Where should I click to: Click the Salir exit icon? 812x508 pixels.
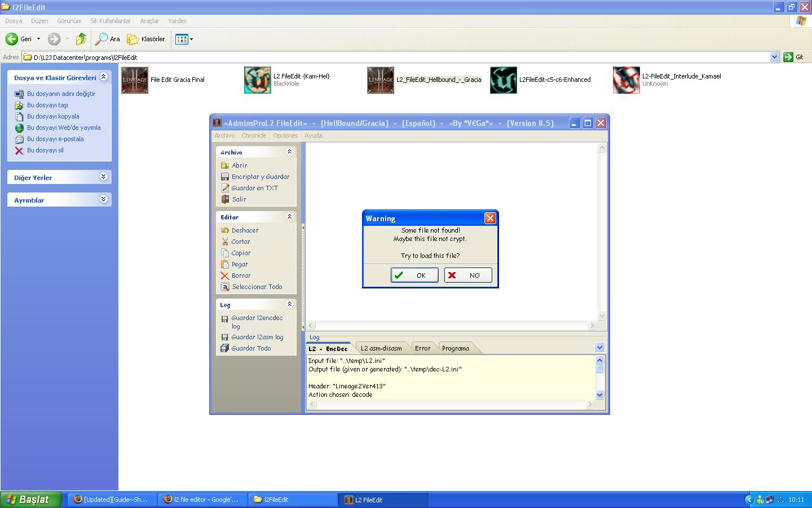(x=225, y=199)
